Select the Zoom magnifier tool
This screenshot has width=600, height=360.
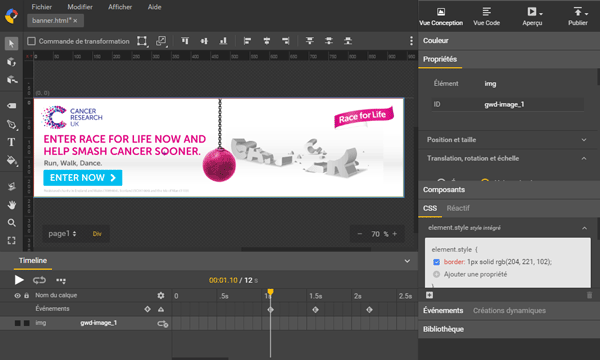[11, 223]
